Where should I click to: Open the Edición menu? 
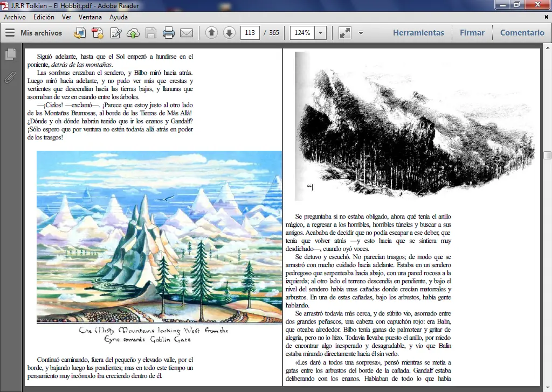(44, 17)
